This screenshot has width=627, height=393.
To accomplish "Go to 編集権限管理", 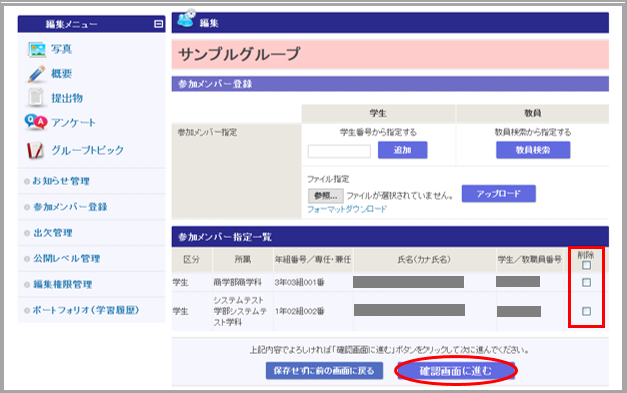I will (x=62, y=285).
